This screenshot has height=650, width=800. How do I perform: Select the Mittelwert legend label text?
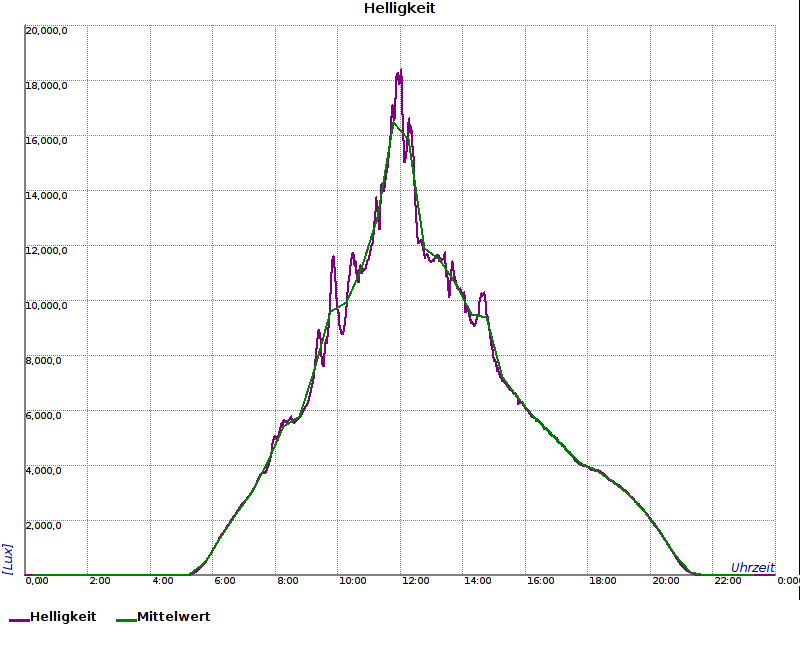pos(173,617)
